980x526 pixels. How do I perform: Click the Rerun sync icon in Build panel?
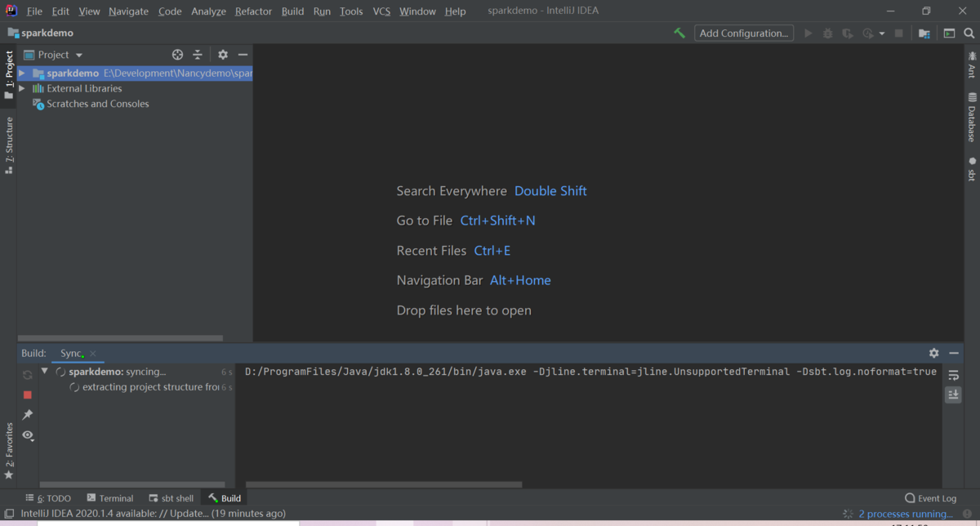(x=28, y=375)
